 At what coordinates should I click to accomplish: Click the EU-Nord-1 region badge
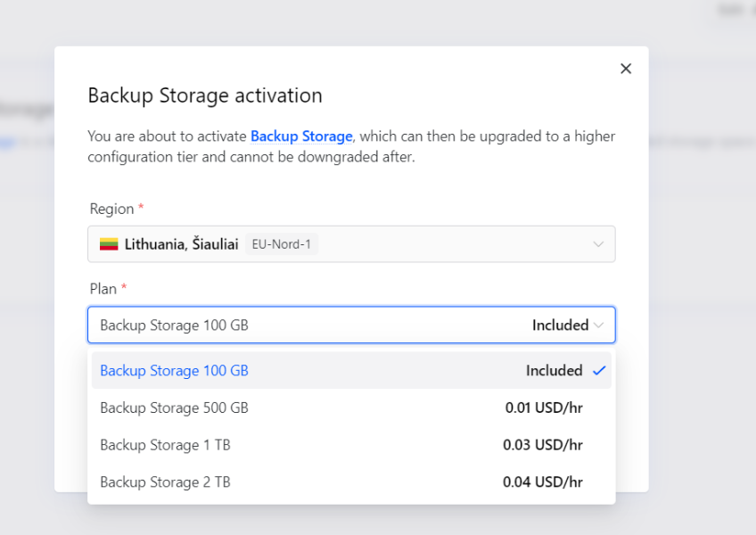tap(282, 243)
